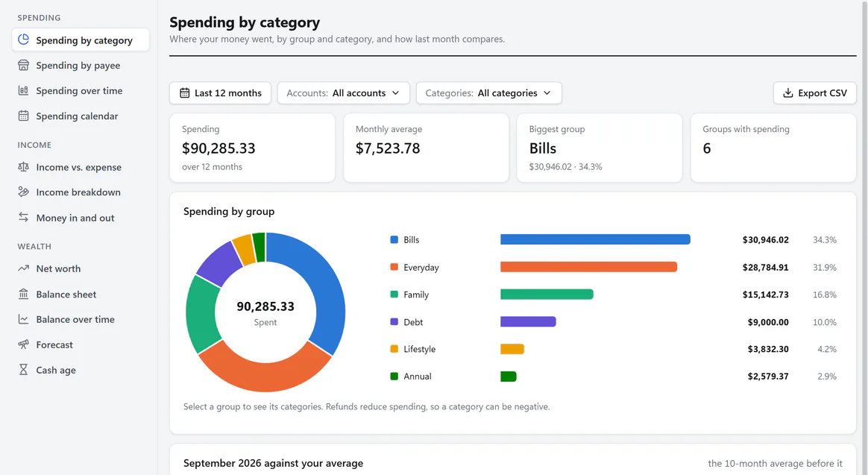Select the blue Bills legend swatch
Screen dimensions: 868x475
394,239
